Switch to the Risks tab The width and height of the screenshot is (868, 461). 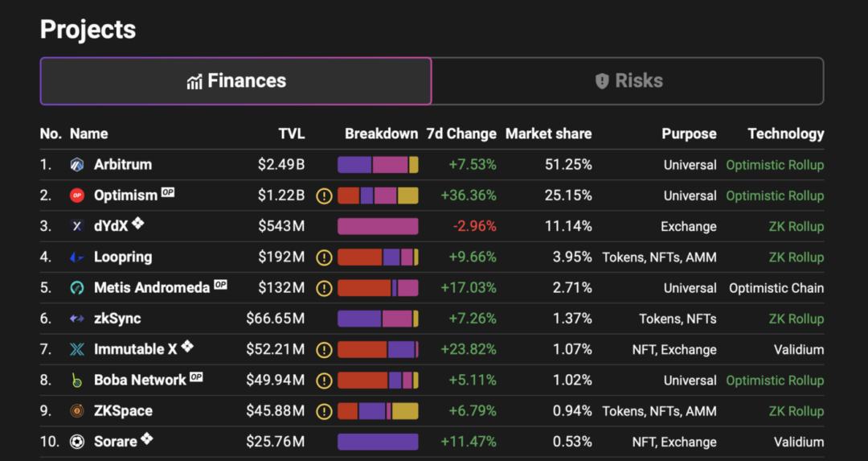pyautogui.click(x=628, y=81)
